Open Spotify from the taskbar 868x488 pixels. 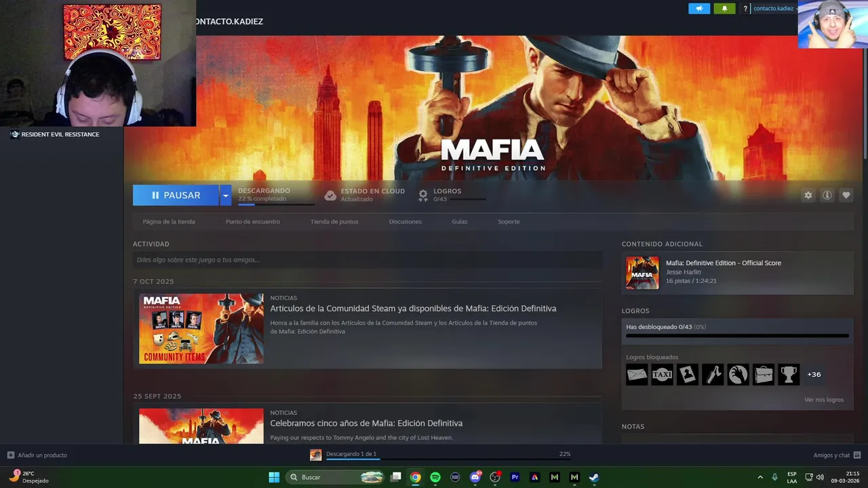pos(435,477)
